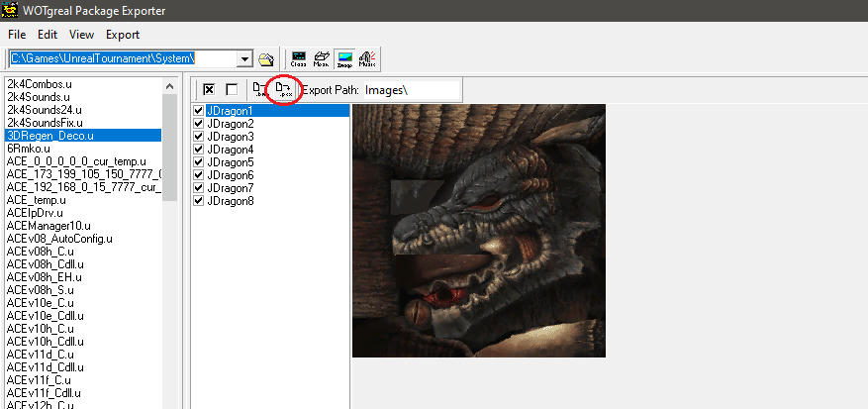Uncheck the JDragon2 checkbox

pos(199,124)
